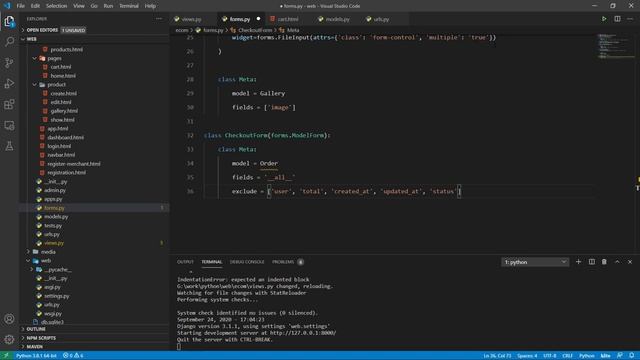Show errors and warnings count in status bar
Image resolution: width=640 pixels, height=360 pixels.
click(x=73, y=356)
